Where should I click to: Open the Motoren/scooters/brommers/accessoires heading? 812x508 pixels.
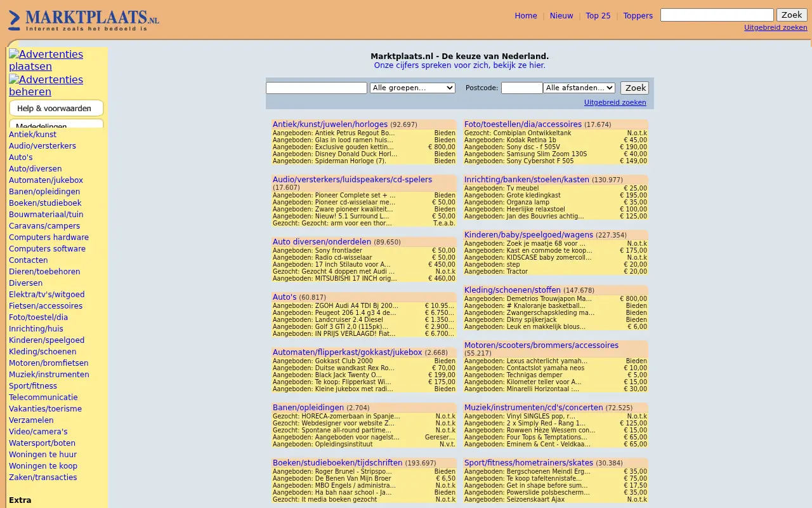[x=541, y=345]
